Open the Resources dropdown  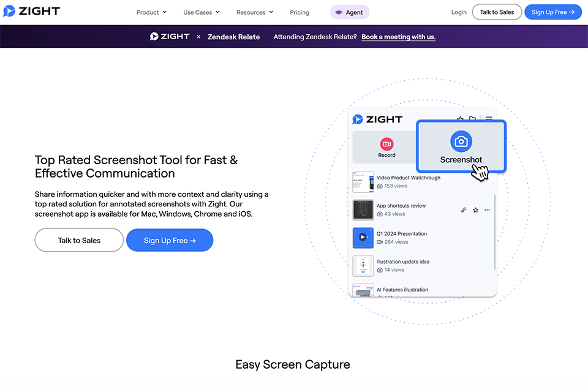click(x=255, y=12)
